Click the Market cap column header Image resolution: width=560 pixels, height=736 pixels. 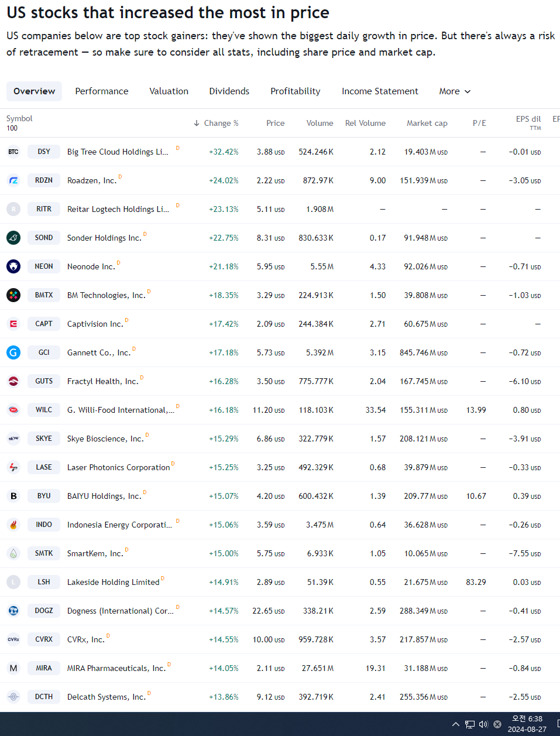click(x=427, y=123)
